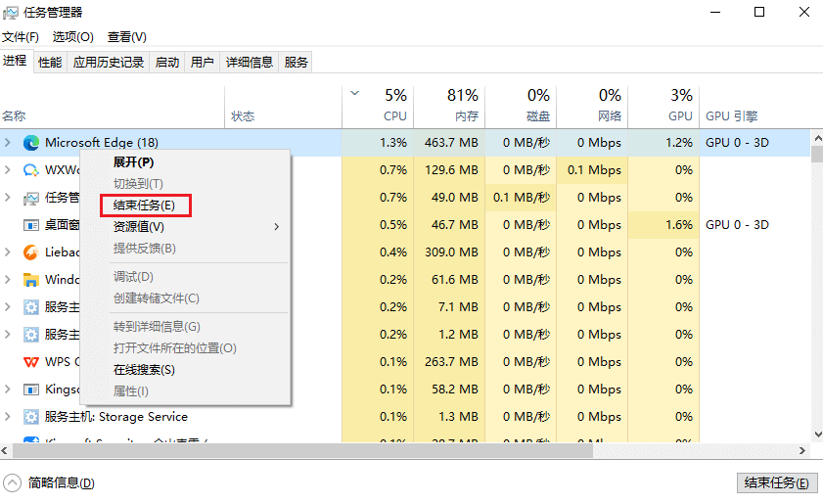Screen dimensions: 823x504
Task: Click the Liebao browser process icon
Action: tap(31, 252)
